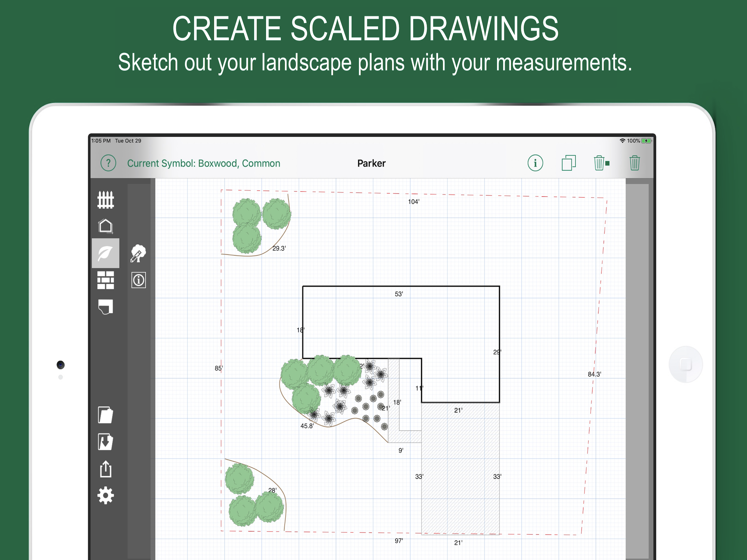747x560 pixels.
Task: Open the settings gear
Action: click(x=105, y=496)
